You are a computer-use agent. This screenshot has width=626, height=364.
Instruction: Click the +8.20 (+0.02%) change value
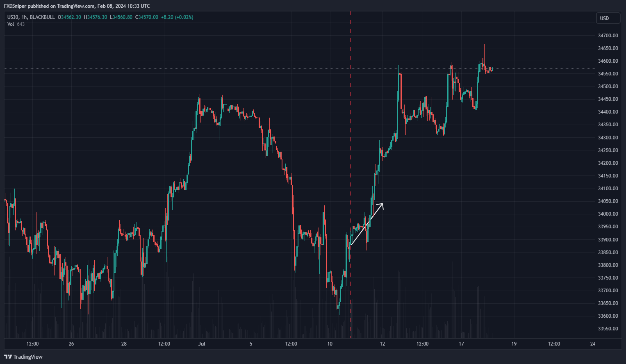pyautogui.click(x=177, y=17)
